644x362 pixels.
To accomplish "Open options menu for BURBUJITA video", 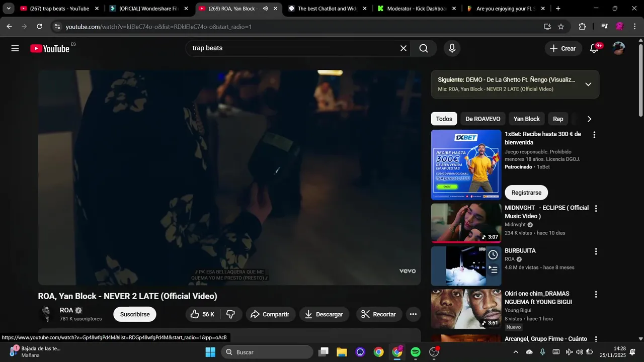I will tap(596, 251).
